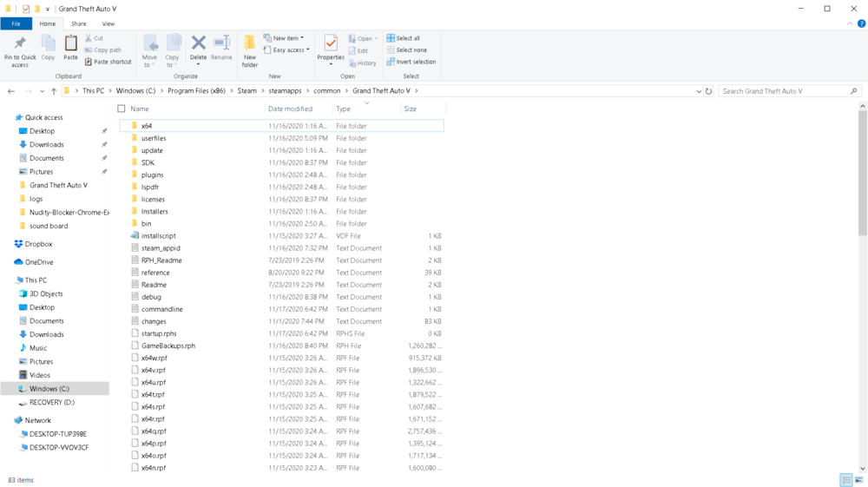The height and width of the screenshot is (487, 868).
Task: Click the Search Grand Theft Auto V box
Action: (789, 91)
